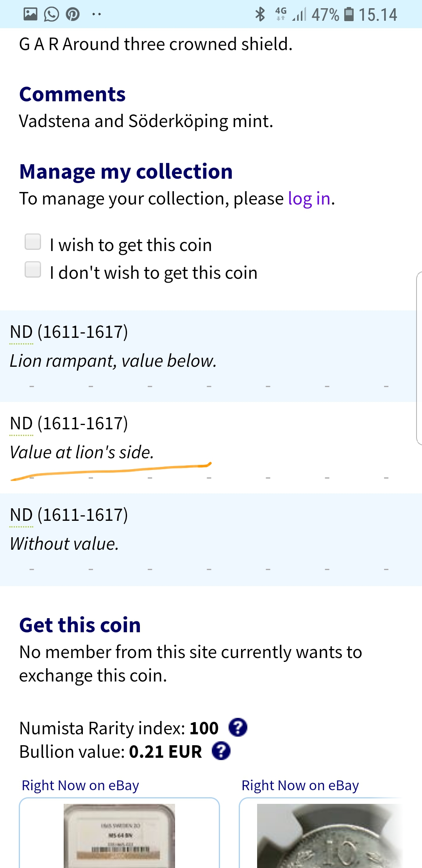
Task: Tap the Bluetooth status icon
Action: [x=260, y=14]
